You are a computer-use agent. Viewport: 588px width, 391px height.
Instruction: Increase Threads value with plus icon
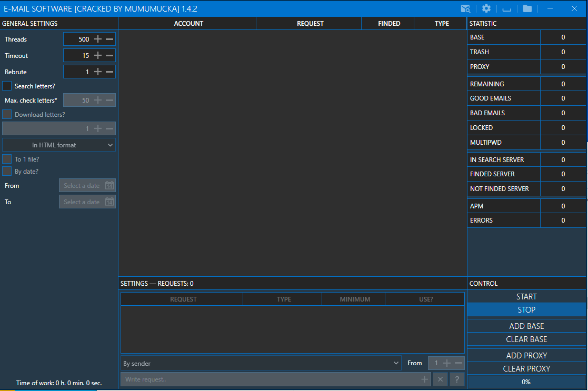(98, 39)
